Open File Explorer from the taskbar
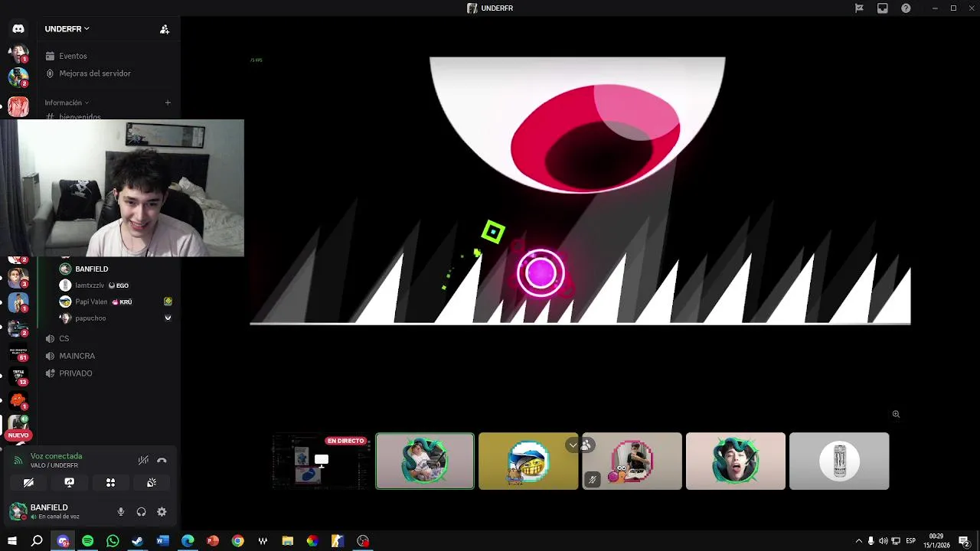This screenshot has height=551, width=980. (x=287, y=541)
